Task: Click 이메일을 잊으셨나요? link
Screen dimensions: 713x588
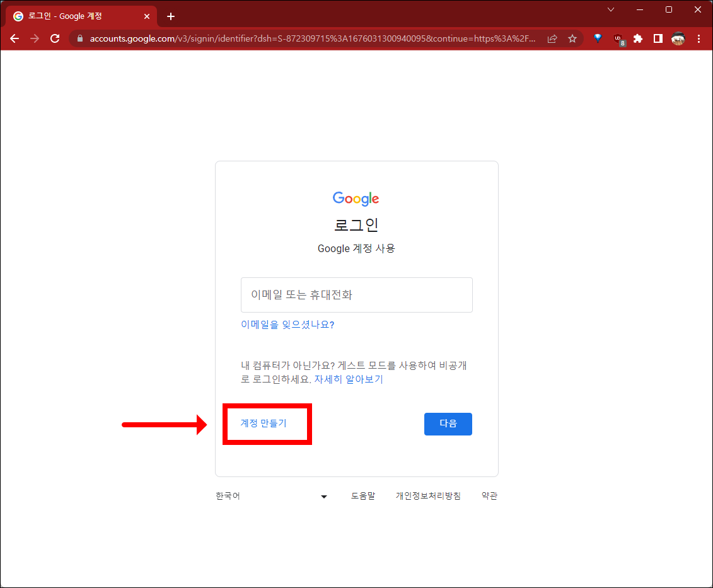Action: click(x=287, y=324)
